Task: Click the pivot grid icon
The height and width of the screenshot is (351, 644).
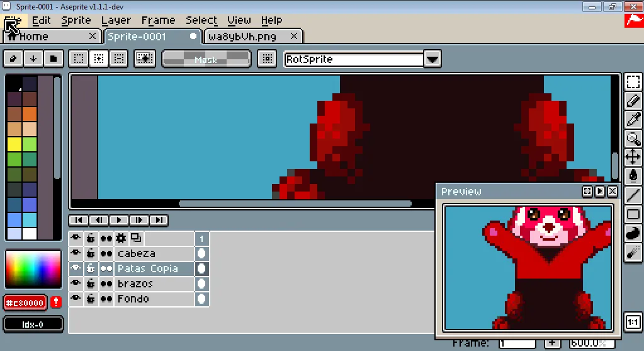Action: pyautogui.click(x=267, y=59)
